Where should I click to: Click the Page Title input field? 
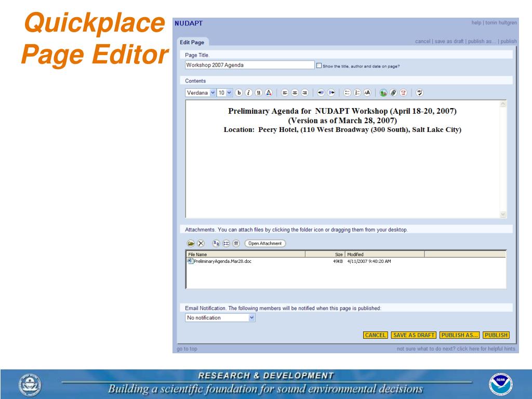pos(250,65)
